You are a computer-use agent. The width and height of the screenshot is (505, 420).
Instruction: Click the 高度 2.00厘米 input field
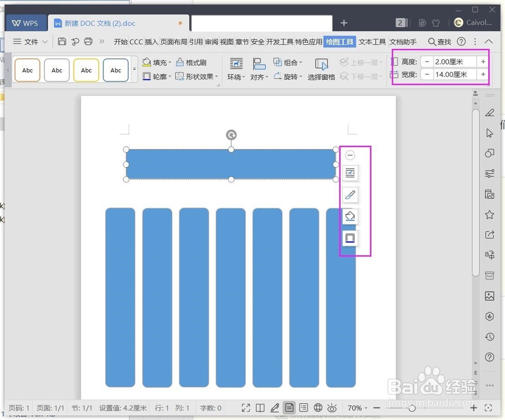point(455,62)
